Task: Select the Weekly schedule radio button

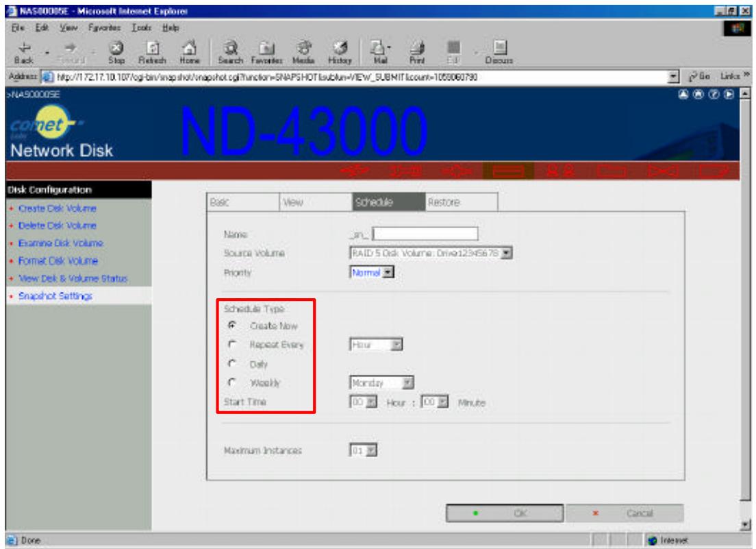Action: [232, 382]
